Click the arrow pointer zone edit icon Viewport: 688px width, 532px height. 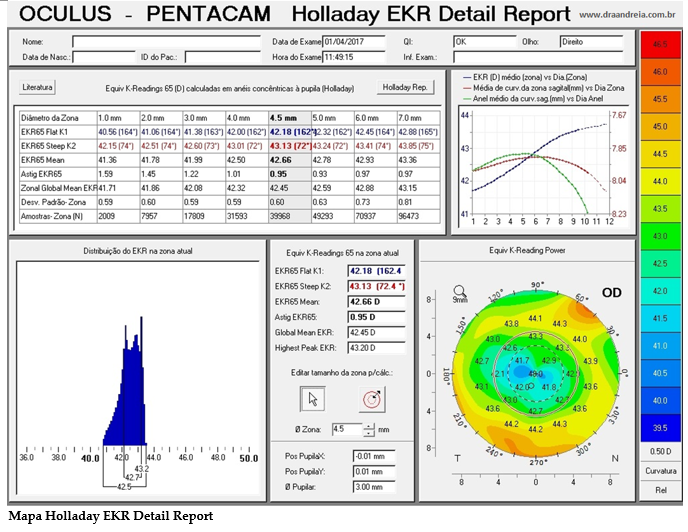click(312, 399)
